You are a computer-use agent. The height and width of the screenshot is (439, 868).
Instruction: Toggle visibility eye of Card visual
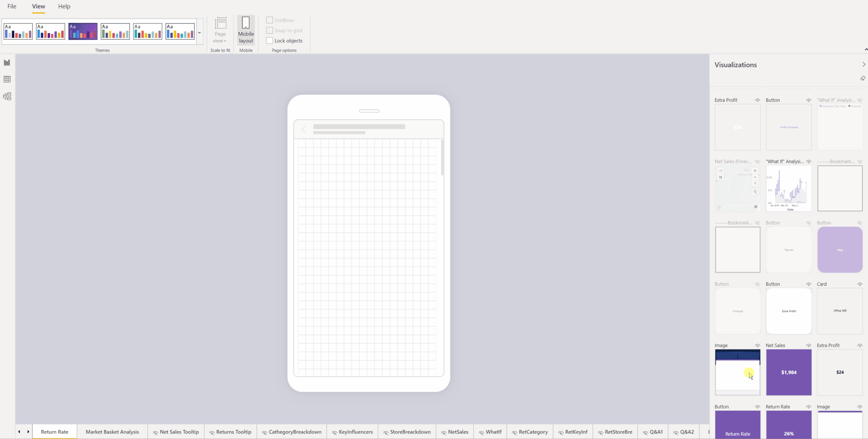(x=859, y=284)
